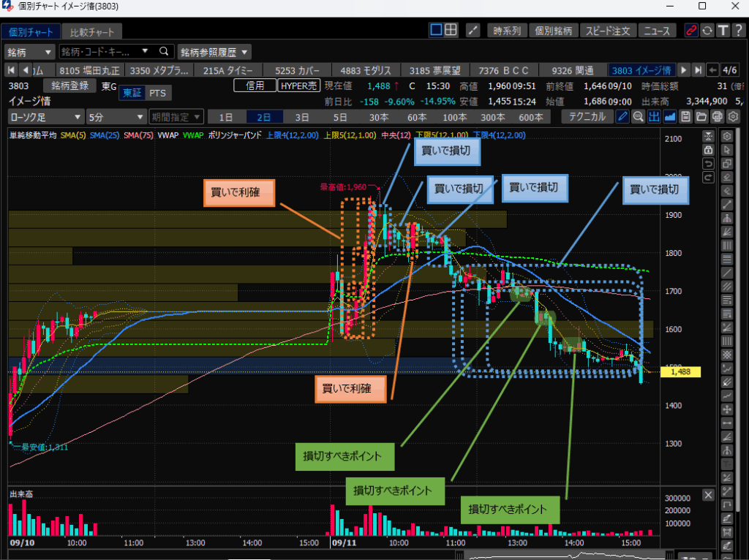This screenshot has height=560, width=749.
Task: Select the pencil drawing tool icon
Action: (x=622, y=117)
